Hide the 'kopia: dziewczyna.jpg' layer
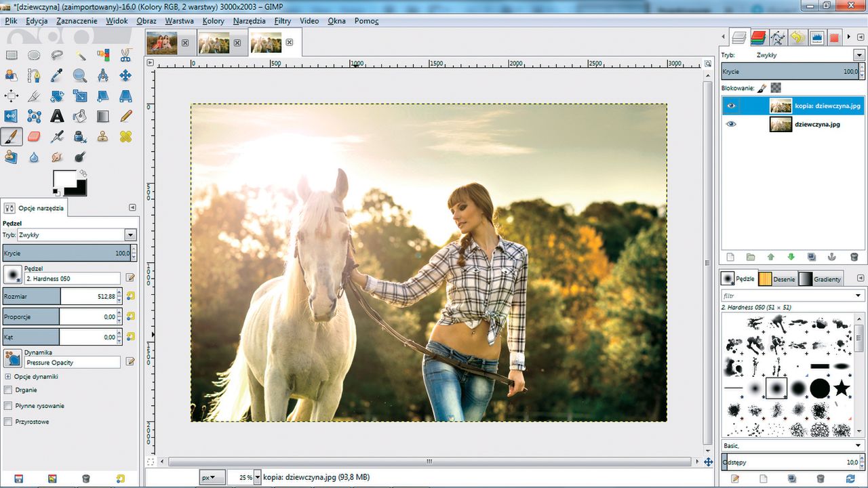This screenshot has width=868, height=488. coord(731,106)
